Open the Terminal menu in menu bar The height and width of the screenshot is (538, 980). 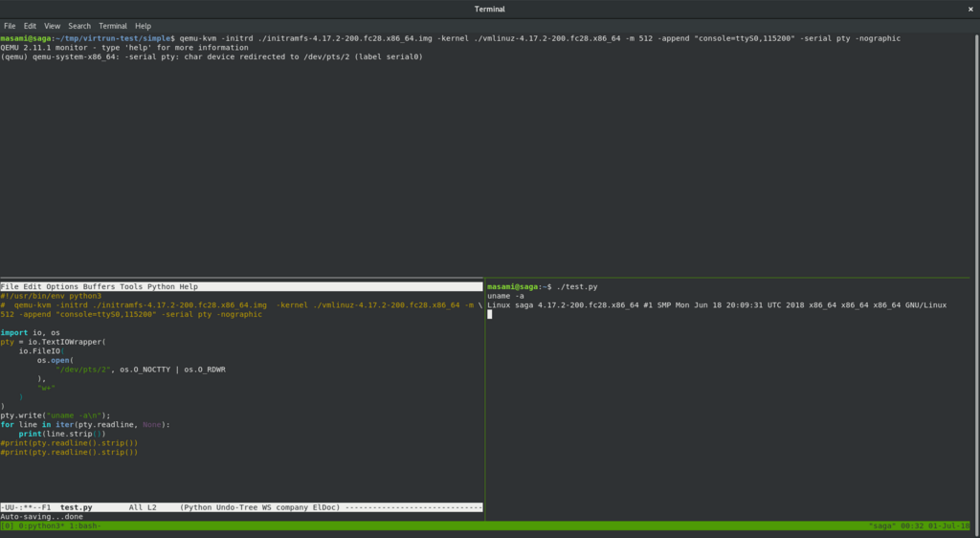[x=113, y=26]
